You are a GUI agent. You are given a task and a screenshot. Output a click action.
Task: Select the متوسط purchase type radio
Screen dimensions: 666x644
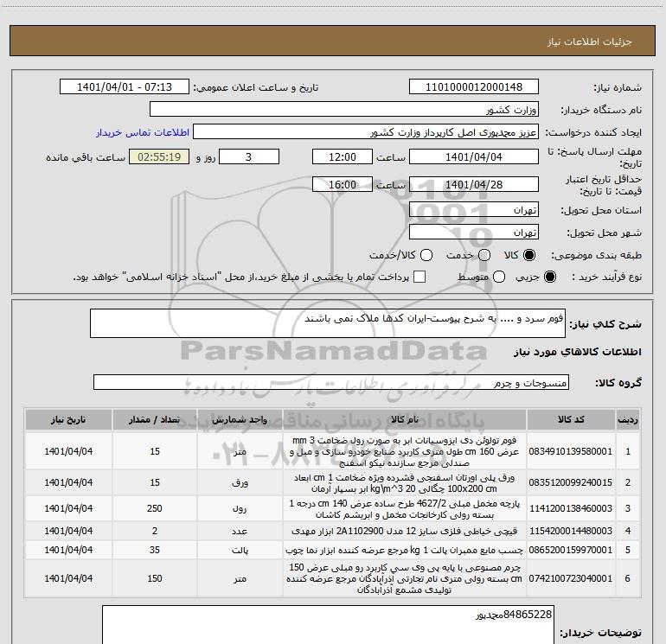[x=499, y=277]
